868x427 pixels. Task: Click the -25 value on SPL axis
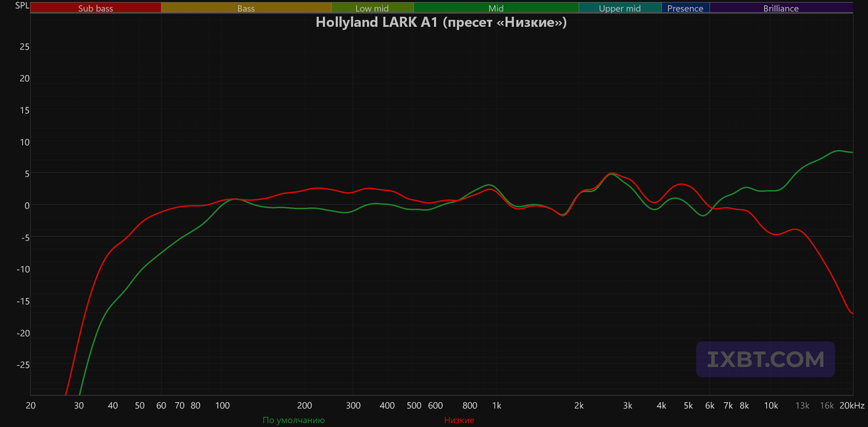coord(23,365)
